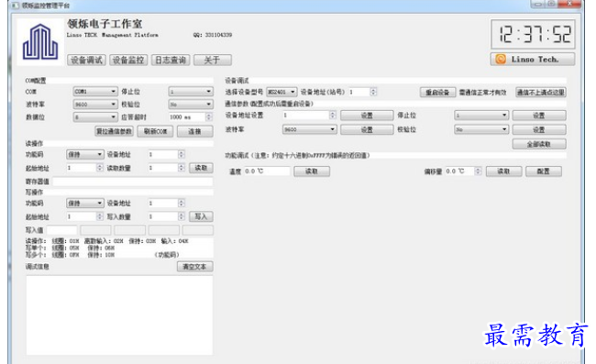Open the device debug 波特率 dropdown

point(309,129)
